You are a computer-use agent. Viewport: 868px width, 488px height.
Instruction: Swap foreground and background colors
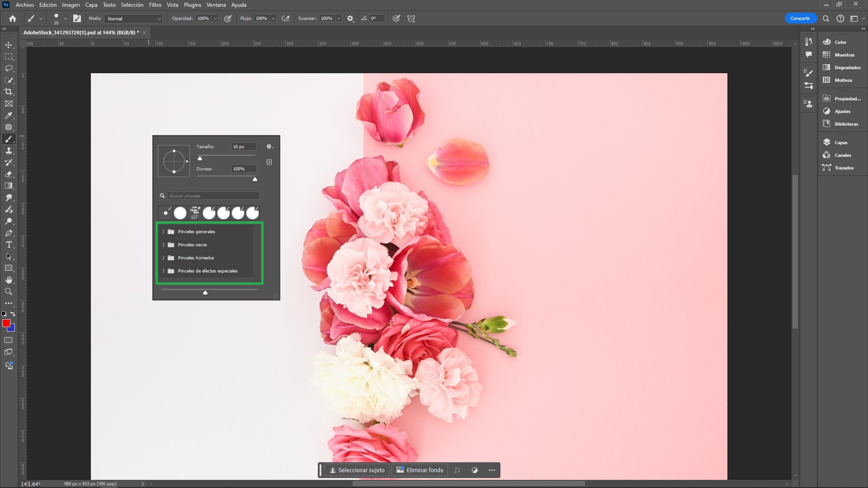13,314
